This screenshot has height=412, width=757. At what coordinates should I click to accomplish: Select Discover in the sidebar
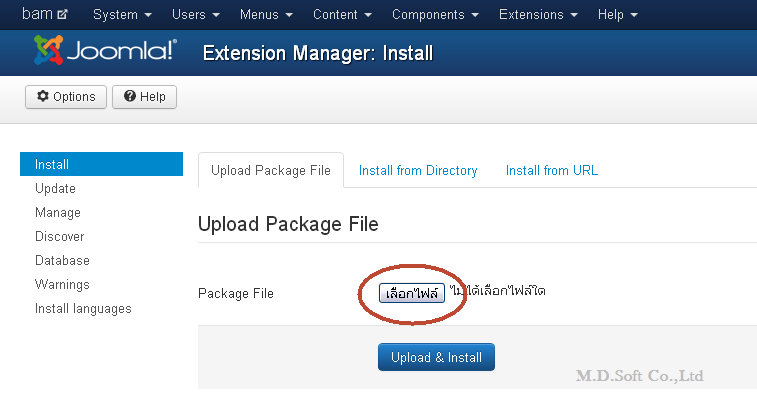[59, 237]
